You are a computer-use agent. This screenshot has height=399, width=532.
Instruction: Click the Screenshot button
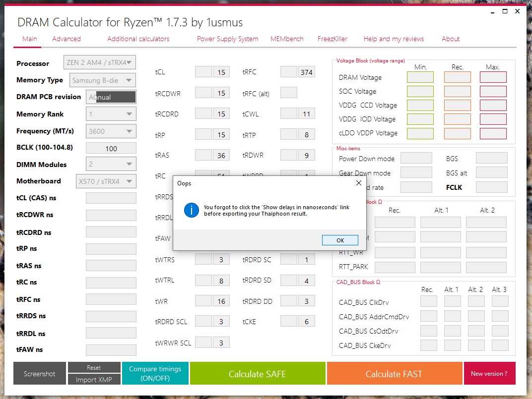[x=40, y=374]
